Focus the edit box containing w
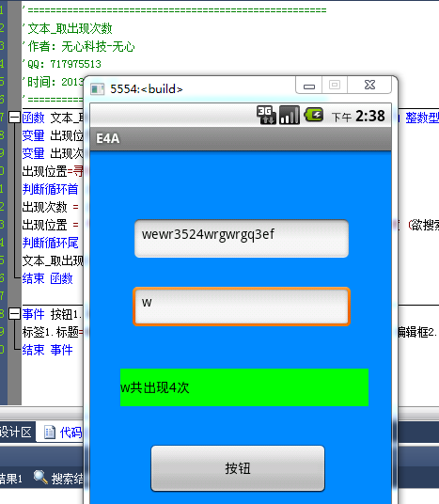Screen dimensions: 439x504 [x=242, y=307]
